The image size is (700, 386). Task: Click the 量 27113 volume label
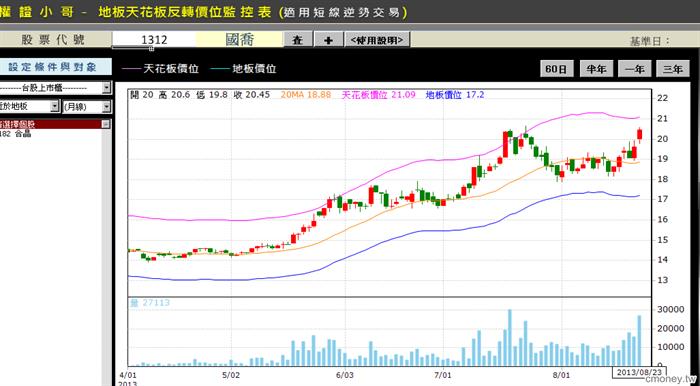pyautogui.click(x=150, y=303)
